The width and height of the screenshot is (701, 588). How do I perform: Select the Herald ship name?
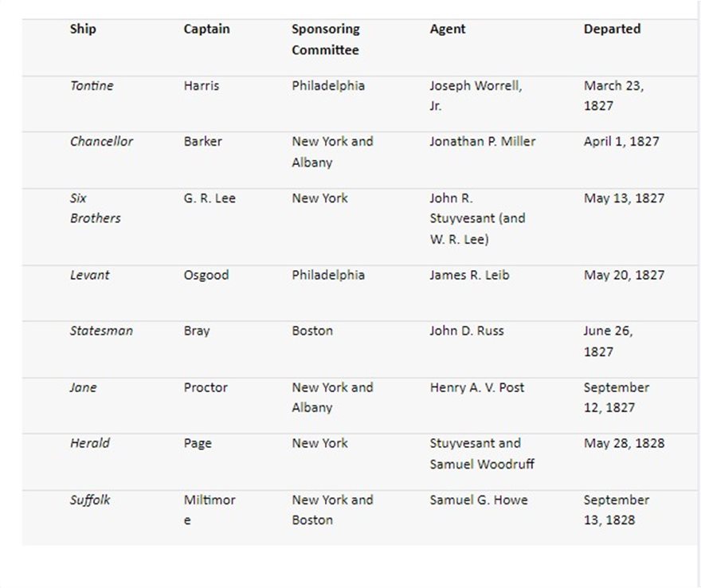(x=90, y=443)
